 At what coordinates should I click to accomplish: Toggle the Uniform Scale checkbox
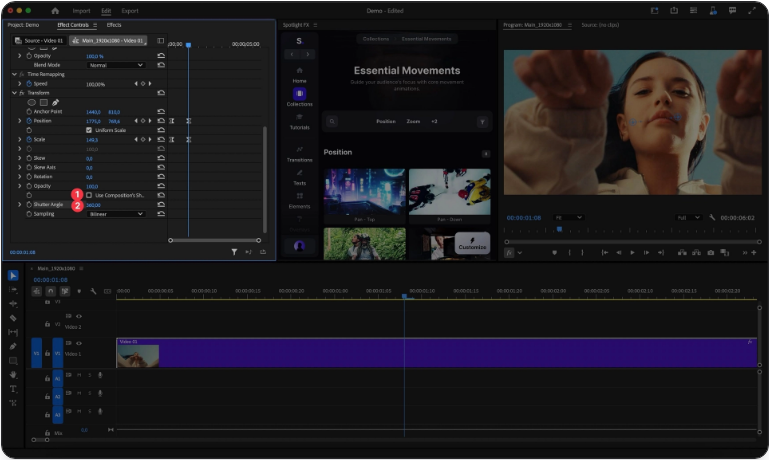[x=89, y=130]
